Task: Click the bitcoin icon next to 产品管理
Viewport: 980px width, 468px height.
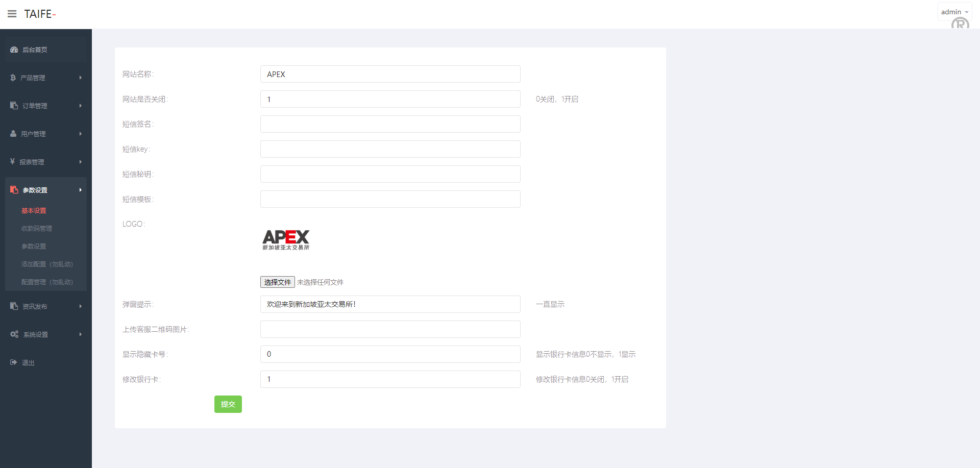Action: click(13, 78)
